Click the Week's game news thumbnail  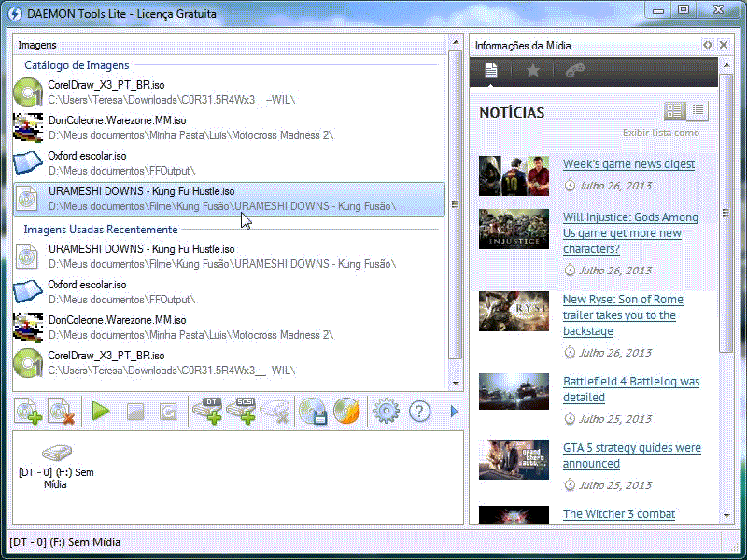(514, 175)
